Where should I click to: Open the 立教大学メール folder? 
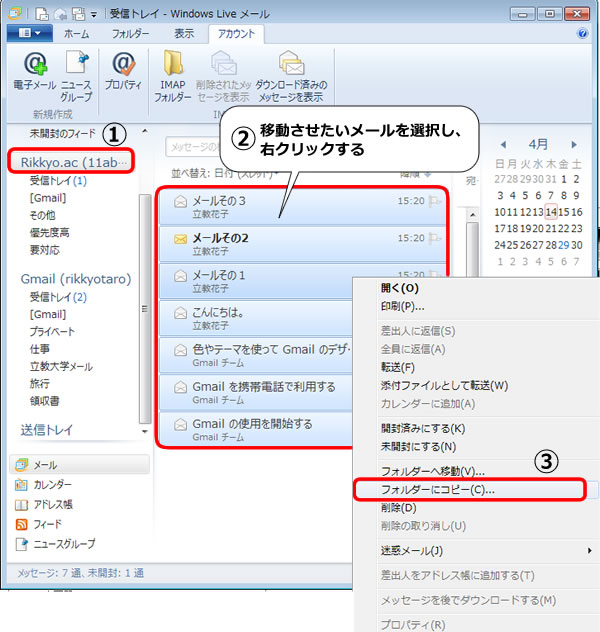tap(61, 366)
